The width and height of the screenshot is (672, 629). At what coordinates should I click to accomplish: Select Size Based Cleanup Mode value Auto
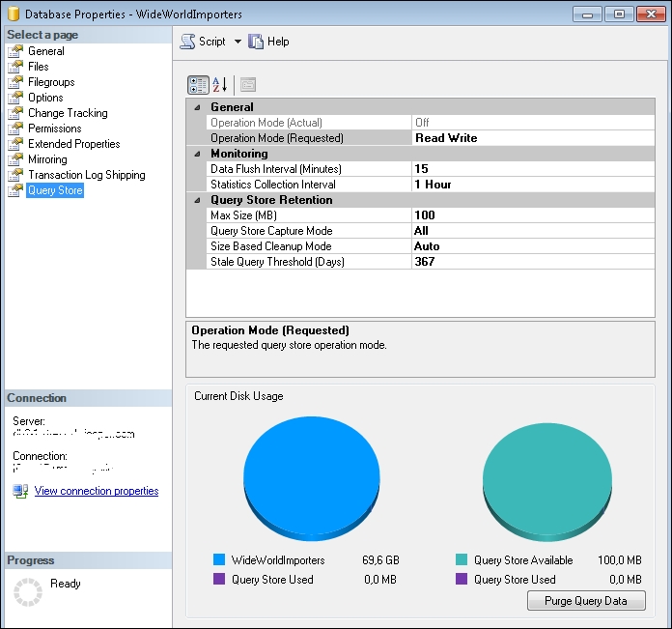coord(533,246)
